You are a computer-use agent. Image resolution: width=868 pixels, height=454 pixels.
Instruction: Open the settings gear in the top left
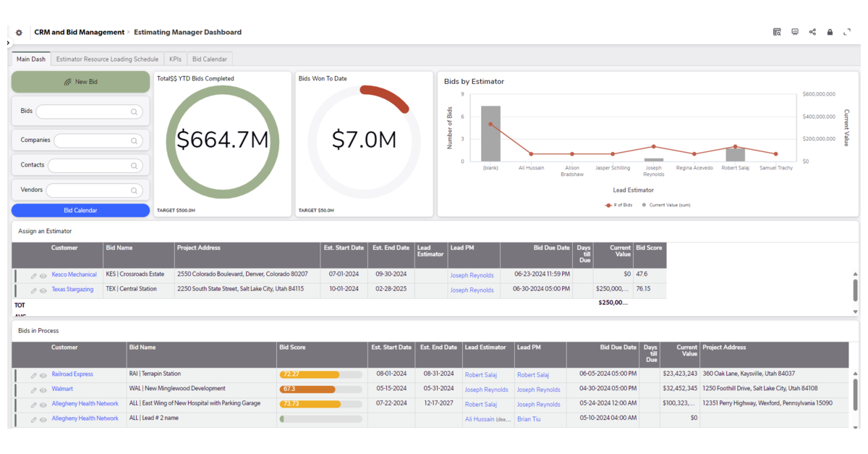(x=19, y=32)
